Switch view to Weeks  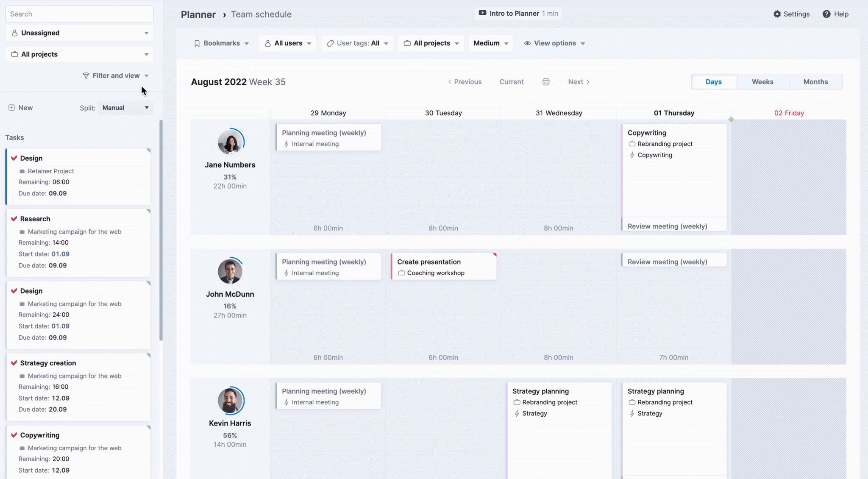click(x=762, y=81)
